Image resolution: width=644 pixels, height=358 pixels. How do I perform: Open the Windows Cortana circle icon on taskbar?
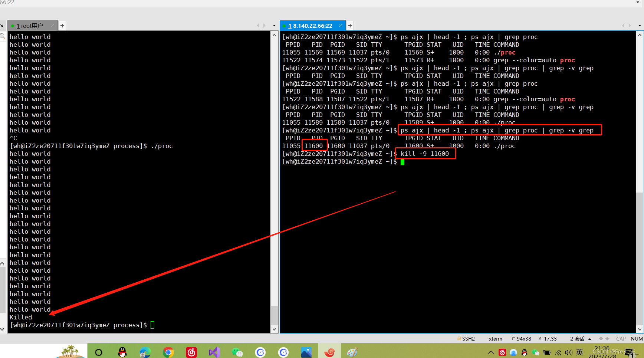click(99, 352)
